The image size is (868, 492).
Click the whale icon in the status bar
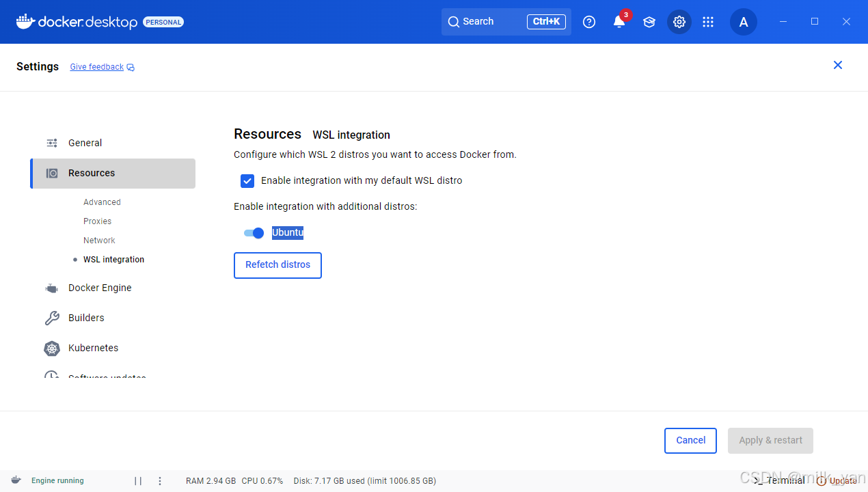[x=16, y=480]
